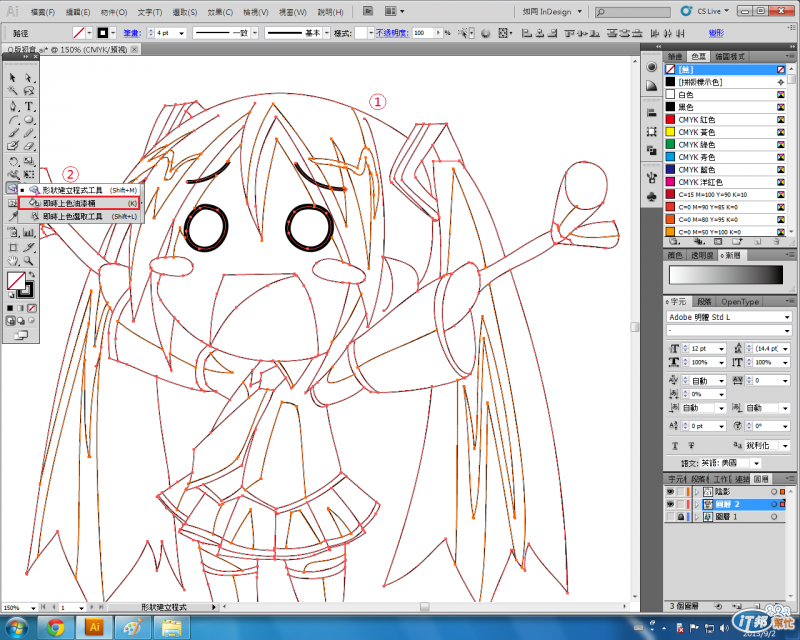Click the CS Live button label

pyautogui.click(x=709, y=11)
